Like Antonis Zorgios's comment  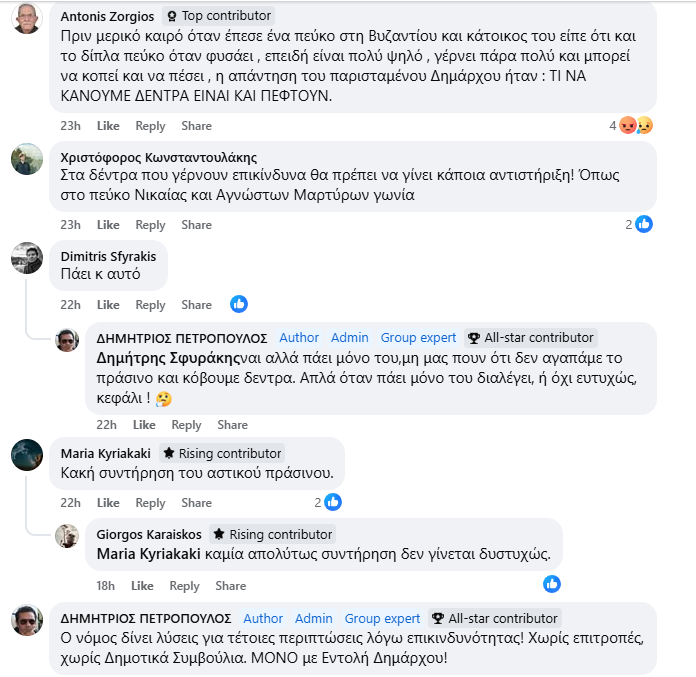tap(108, 126)
